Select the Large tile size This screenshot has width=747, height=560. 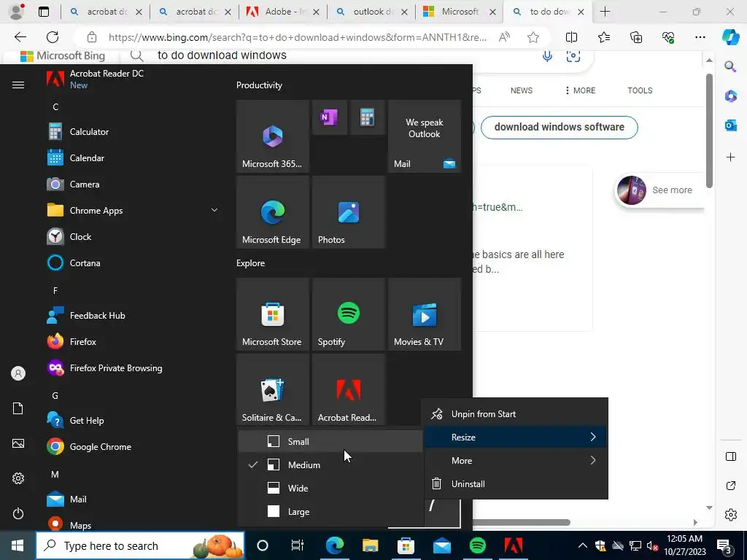pos(330,511)
